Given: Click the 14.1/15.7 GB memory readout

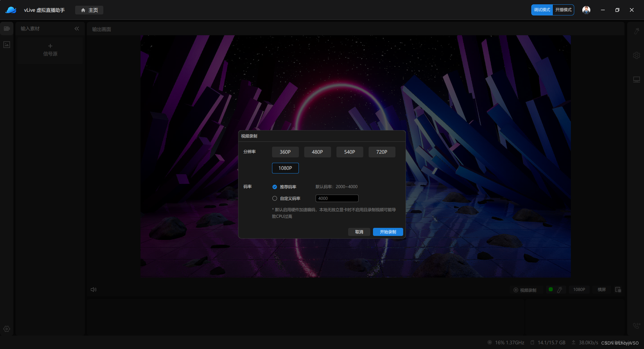Looking at the screenshot, I should point(551,343).
